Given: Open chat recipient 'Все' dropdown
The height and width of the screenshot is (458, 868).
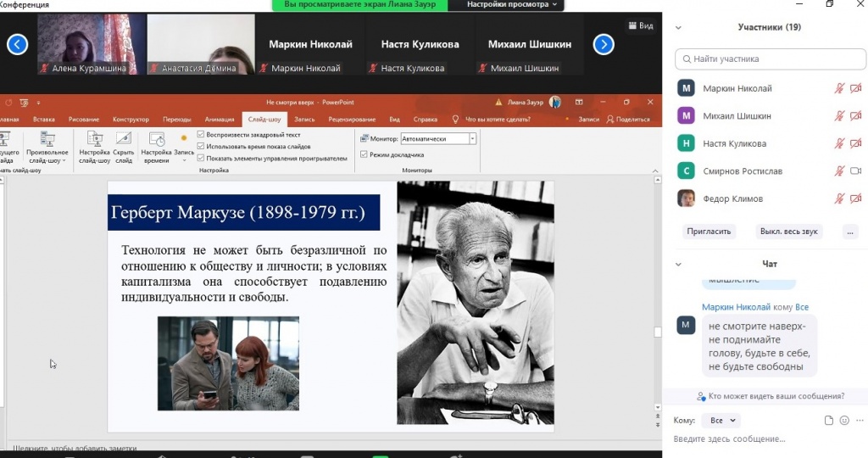Looking at the screenshot, I should pos(723,421).
